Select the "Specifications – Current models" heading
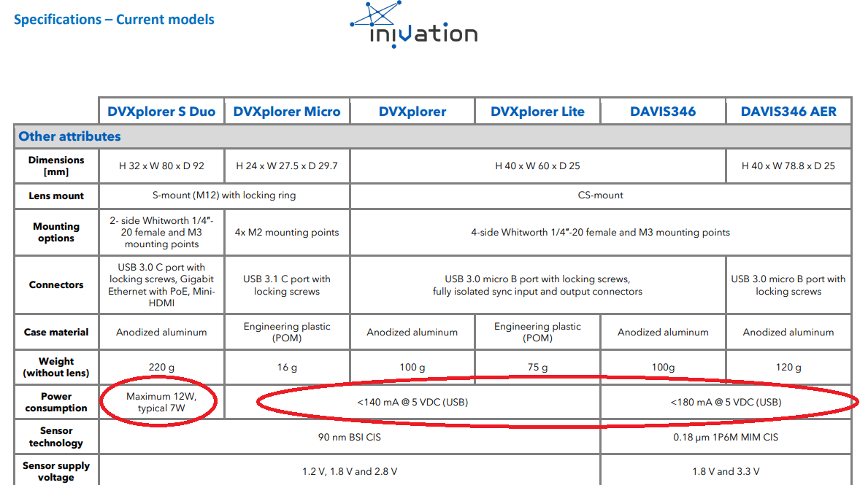 point(114,20)
